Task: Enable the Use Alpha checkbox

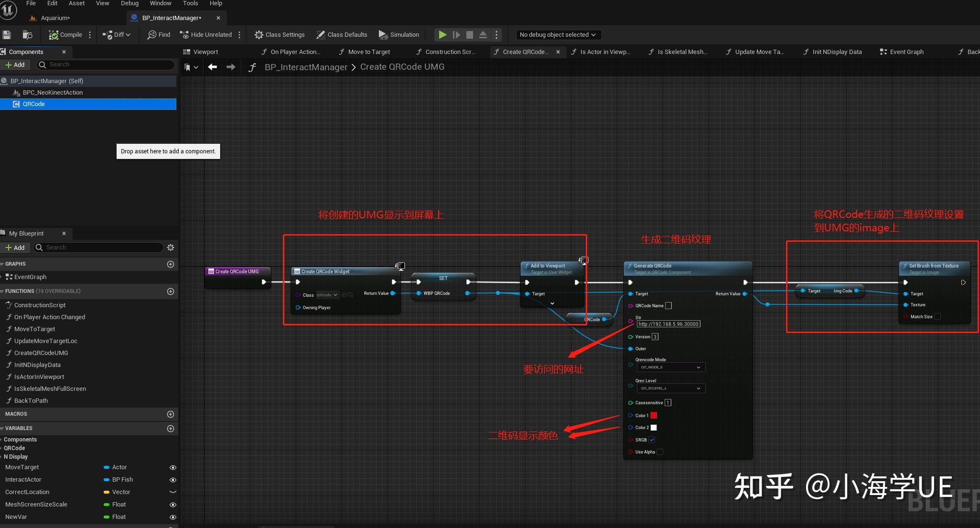Action: (660, 452)
